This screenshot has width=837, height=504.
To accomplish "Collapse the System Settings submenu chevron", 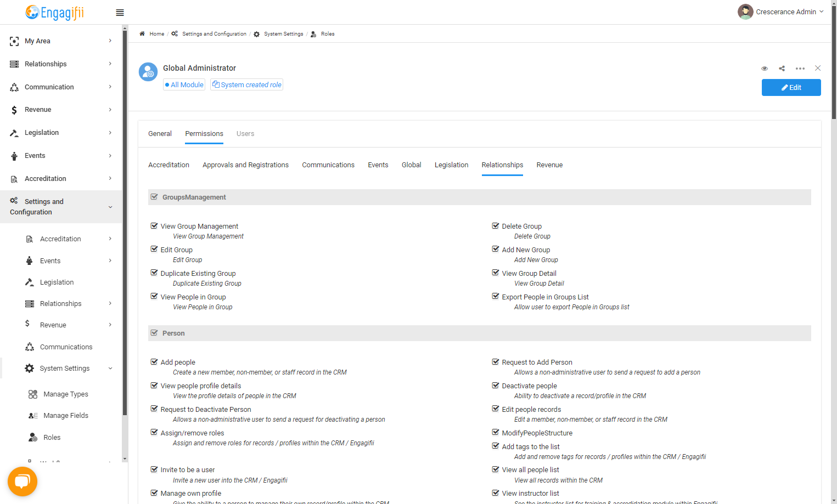I will click(110, 369).
